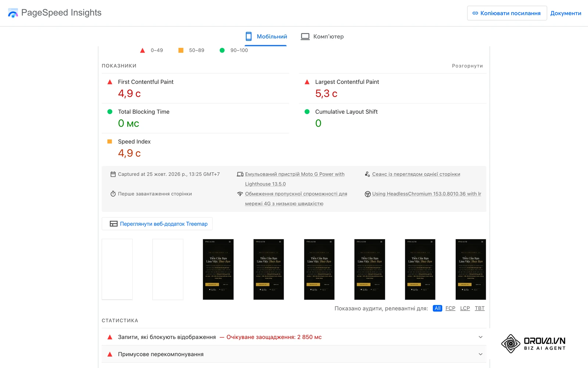Click the green circle next to Total Blocking Time
588x368 pixels.
(x=110, y=112)
